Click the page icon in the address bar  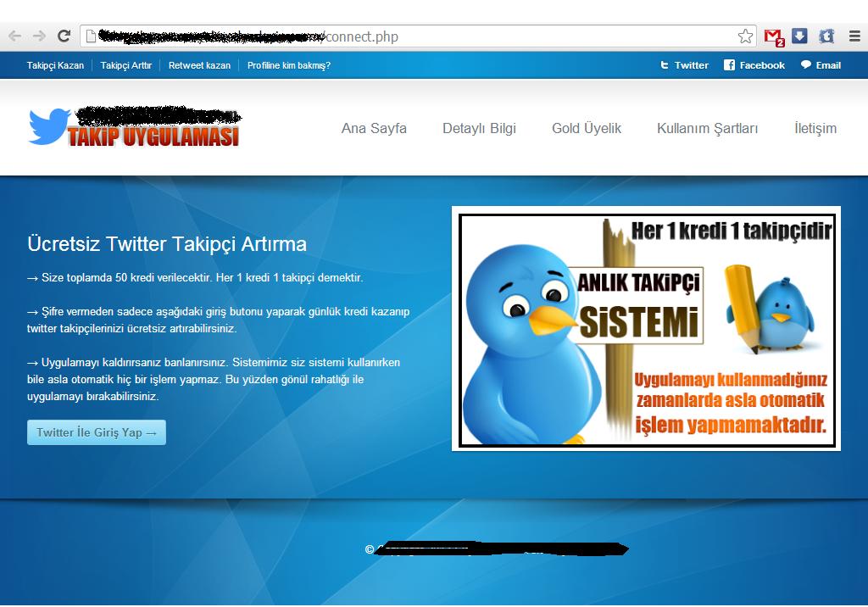click(90, 36)
